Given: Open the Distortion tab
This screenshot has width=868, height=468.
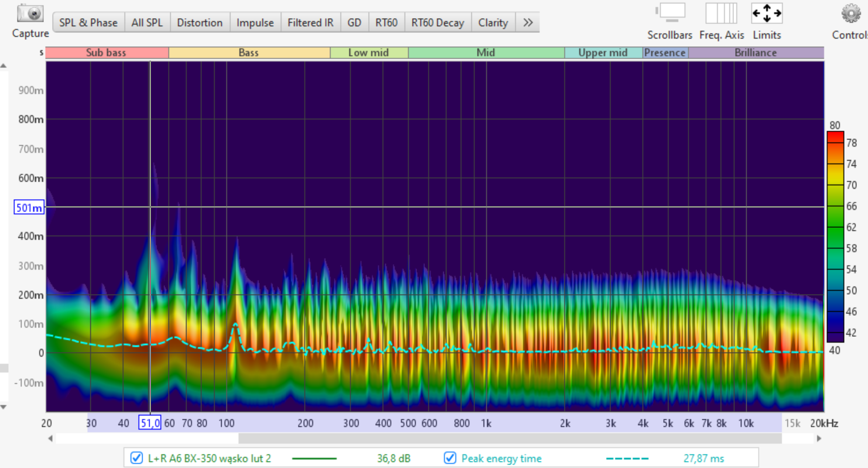Looking at the screenshot, I should [x=200, y=22].
